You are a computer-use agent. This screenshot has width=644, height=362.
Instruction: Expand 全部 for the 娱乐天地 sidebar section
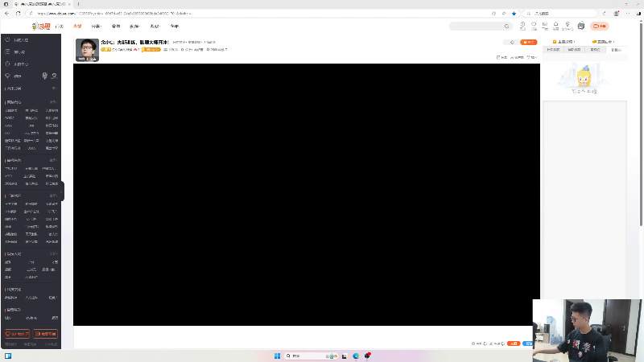coord(53,254)
